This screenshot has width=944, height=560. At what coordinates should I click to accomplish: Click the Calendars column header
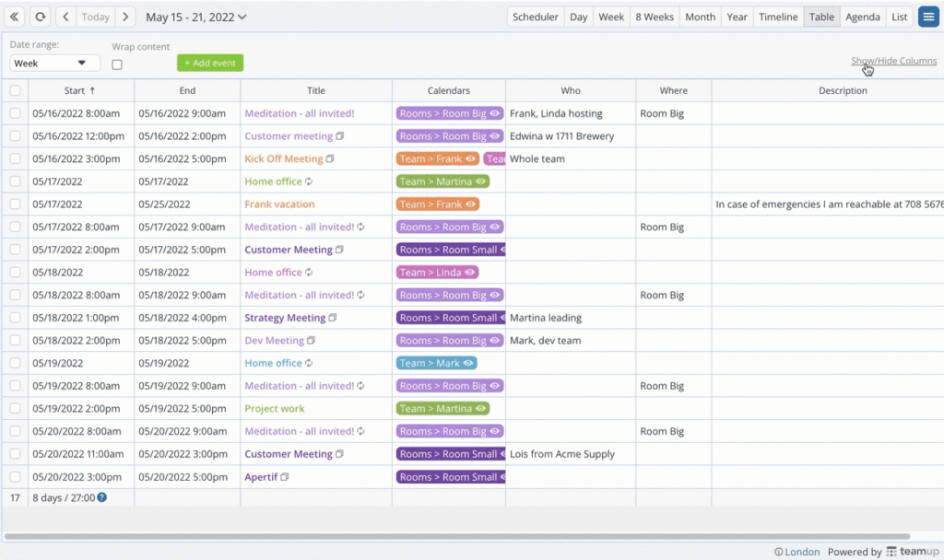click(x=449, y=90)
